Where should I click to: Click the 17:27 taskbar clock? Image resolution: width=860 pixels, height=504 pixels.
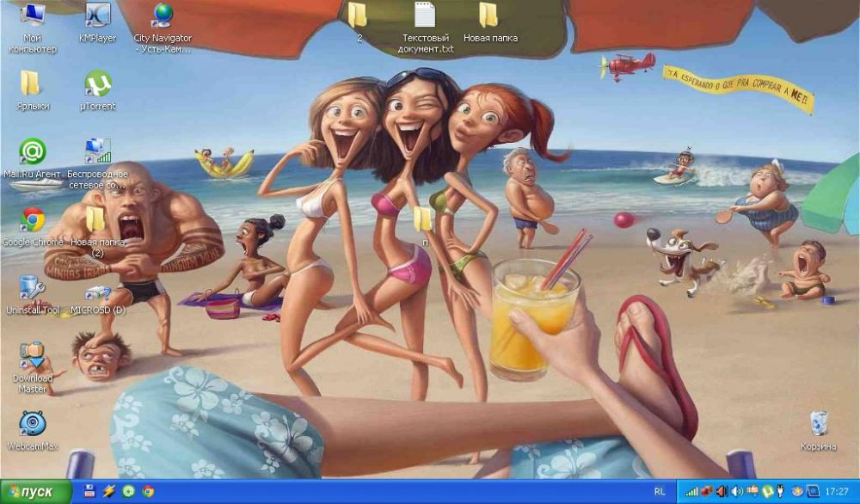pyautogui.click(x=837, y=492)
